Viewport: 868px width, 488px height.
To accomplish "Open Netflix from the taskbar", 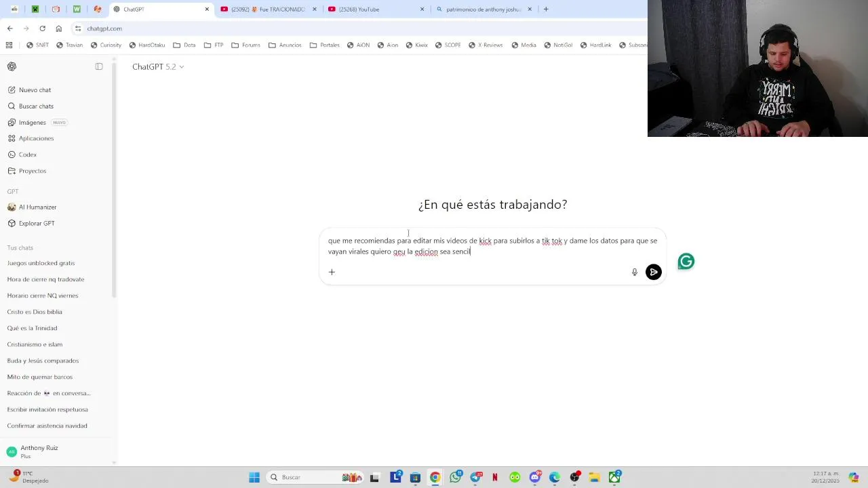I will (x=495, y=477).
